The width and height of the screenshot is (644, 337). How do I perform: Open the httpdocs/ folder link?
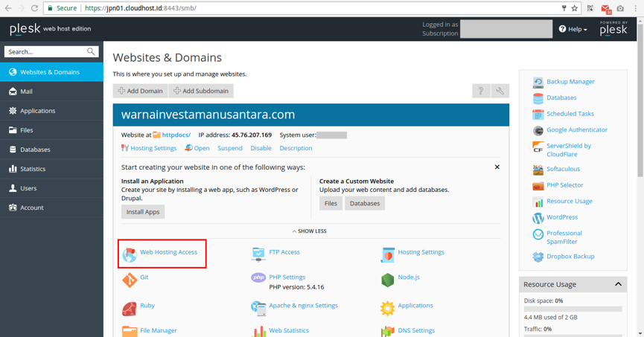coord(176,135)
